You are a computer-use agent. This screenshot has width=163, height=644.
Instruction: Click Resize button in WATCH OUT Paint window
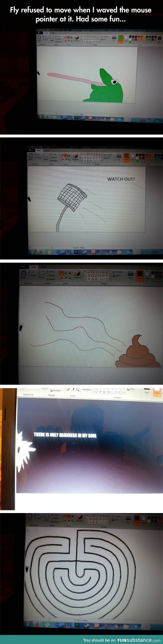point(53,157)
